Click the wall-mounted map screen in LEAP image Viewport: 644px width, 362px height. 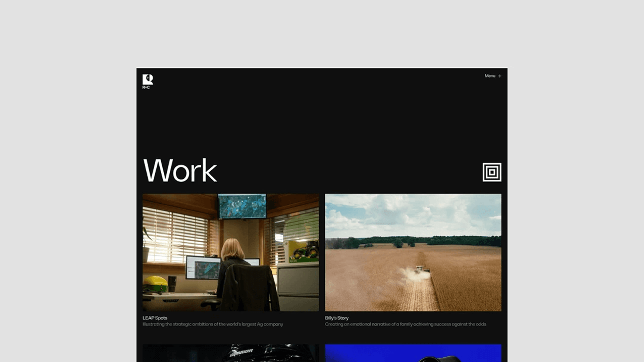(x=242, y=206)
